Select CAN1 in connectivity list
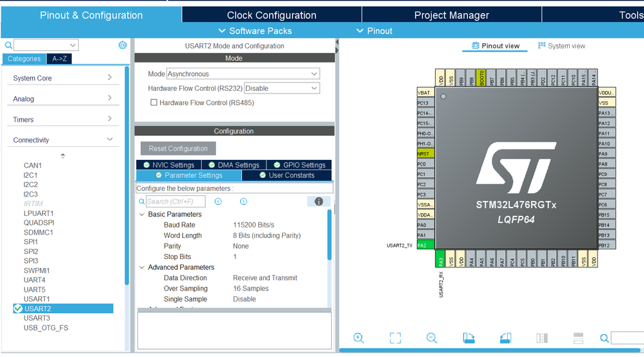 click(x=32, y=166)
